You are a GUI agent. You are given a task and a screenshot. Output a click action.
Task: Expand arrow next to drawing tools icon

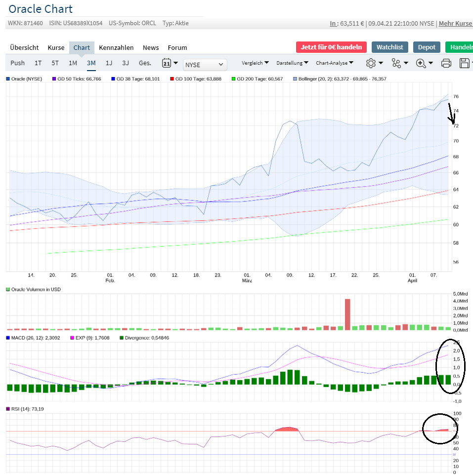pos(406,63)
